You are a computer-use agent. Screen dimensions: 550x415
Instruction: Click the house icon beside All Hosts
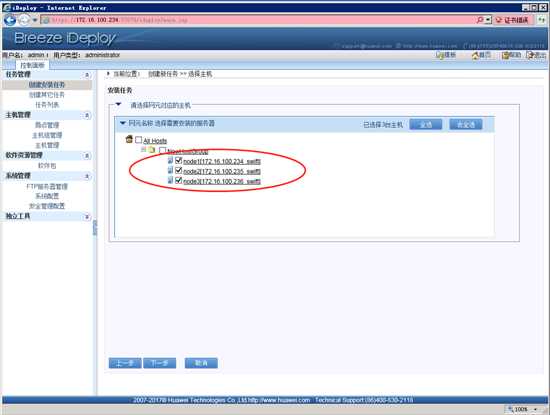point(129,140)
